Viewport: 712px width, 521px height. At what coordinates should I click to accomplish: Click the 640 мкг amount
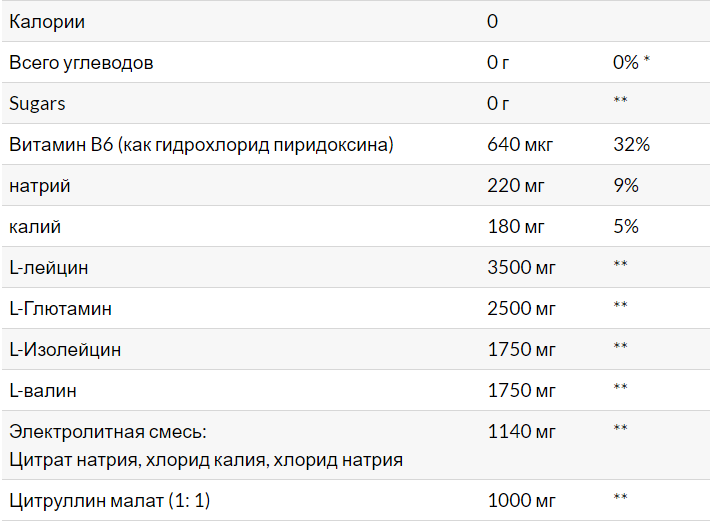point(520,144)
